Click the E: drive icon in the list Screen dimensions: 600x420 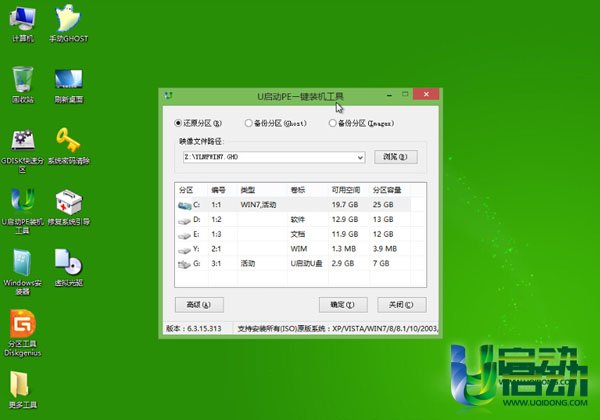click(184, 235)
